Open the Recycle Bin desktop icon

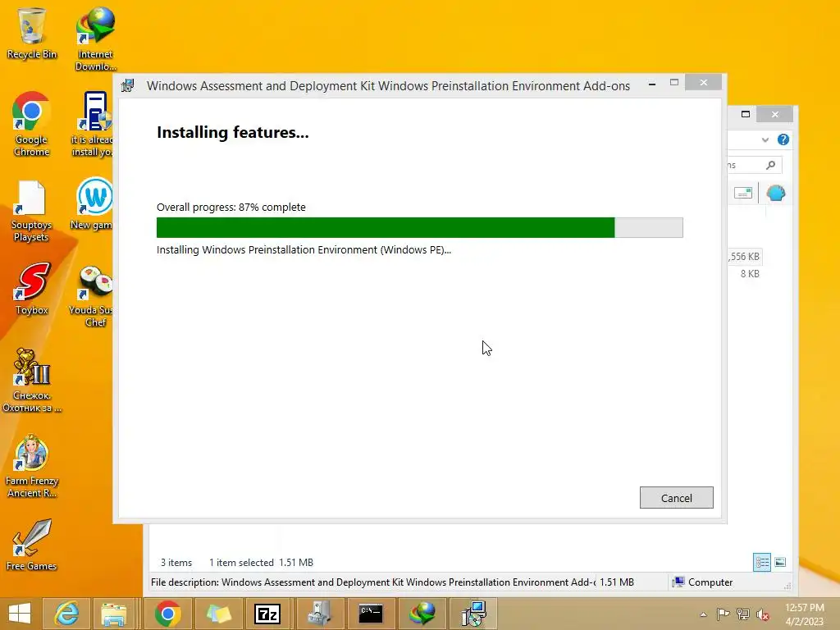tap(32, 33)
